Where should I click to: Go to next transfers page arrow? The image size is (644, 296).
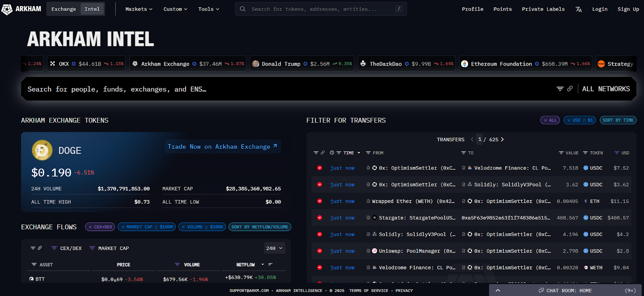(x=502, y=140)
